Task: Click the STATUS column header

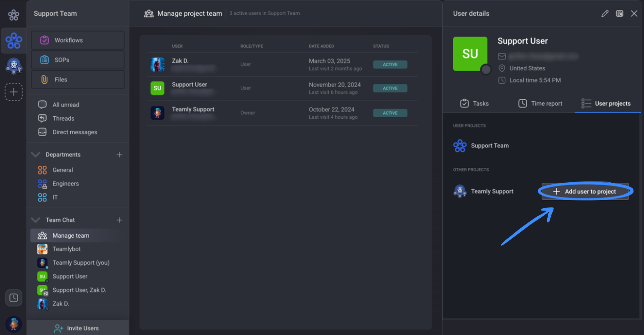Action: (381, 46)
